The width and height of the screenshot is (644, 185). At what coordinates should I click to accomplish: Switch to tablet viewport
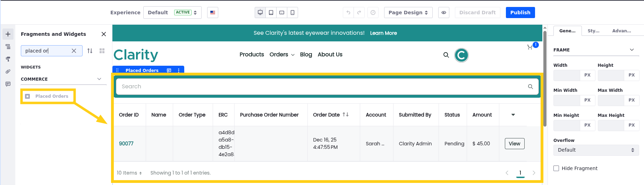tap(271, 13)
